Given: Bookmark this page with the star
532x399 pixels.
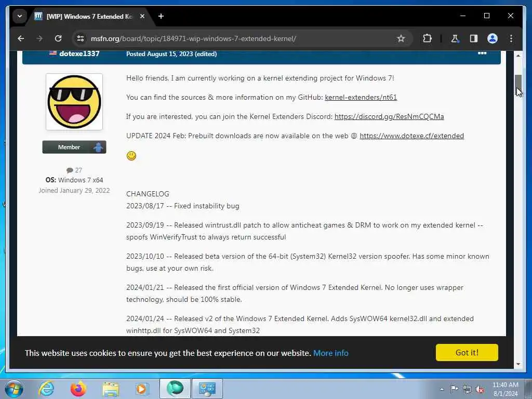Looking at the screenshot, I should (401, 38).
